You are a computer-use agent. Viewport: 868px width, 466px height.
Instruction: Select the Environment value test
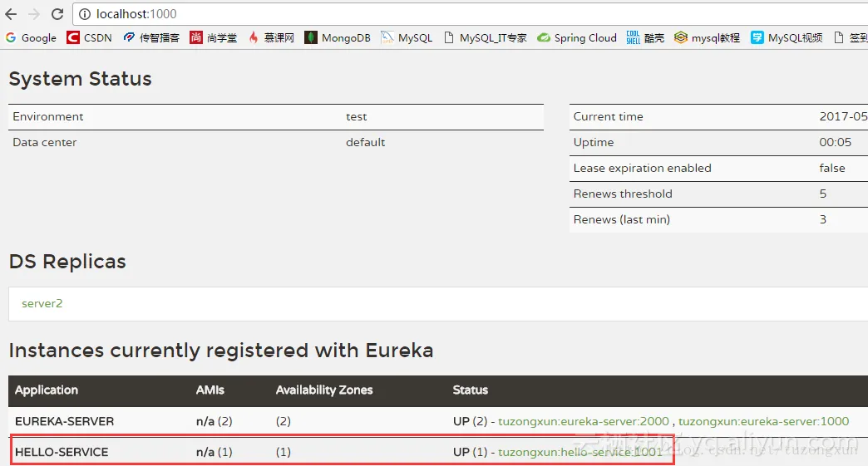pyautogui.click(x=357, y=116)
